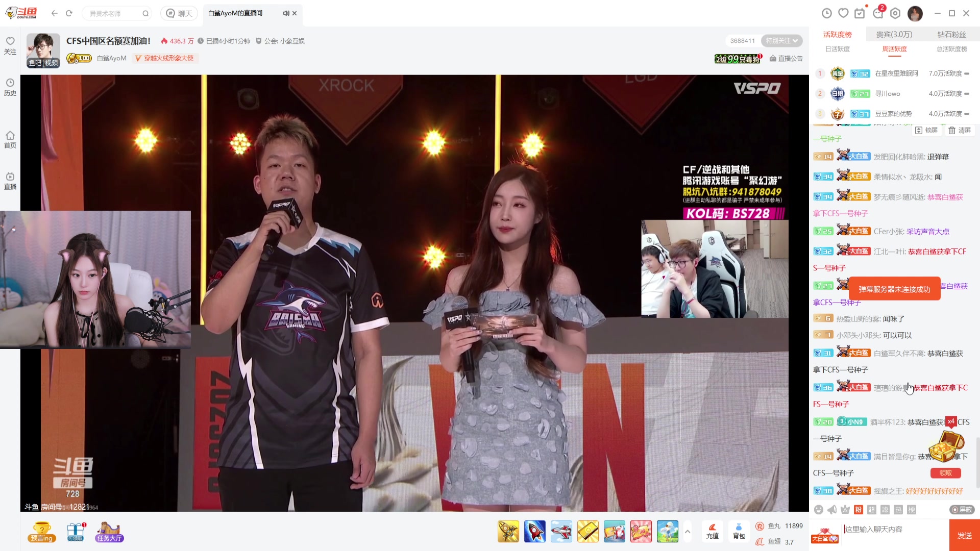Toggle the 滤 filter option

[x=885, y=510]
